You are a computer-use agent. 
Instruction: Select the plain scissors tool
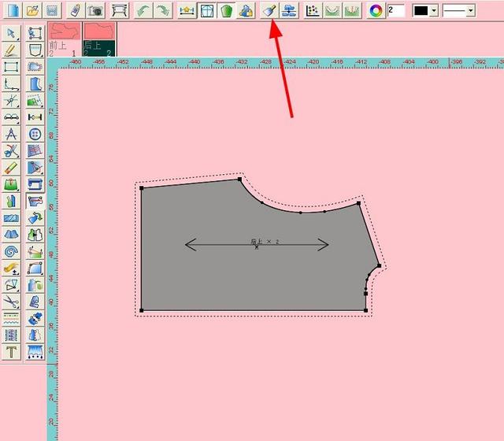[x=11, y=302]
